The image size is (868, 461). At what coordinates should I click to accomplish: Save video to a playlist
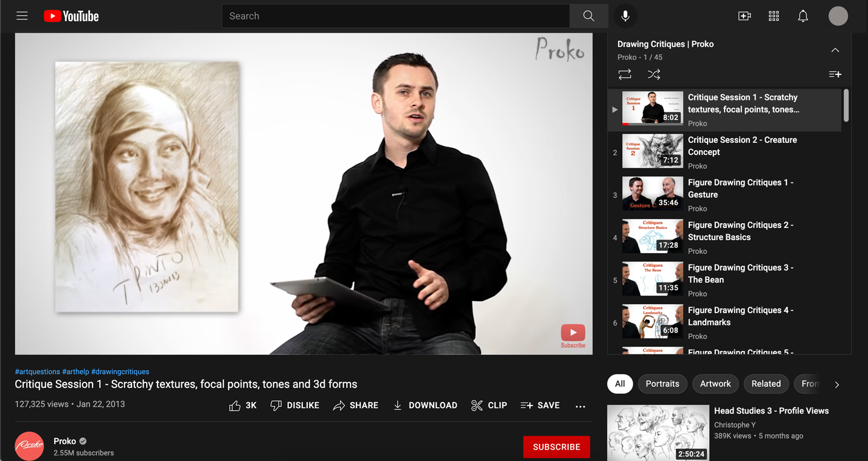[540, 406]
